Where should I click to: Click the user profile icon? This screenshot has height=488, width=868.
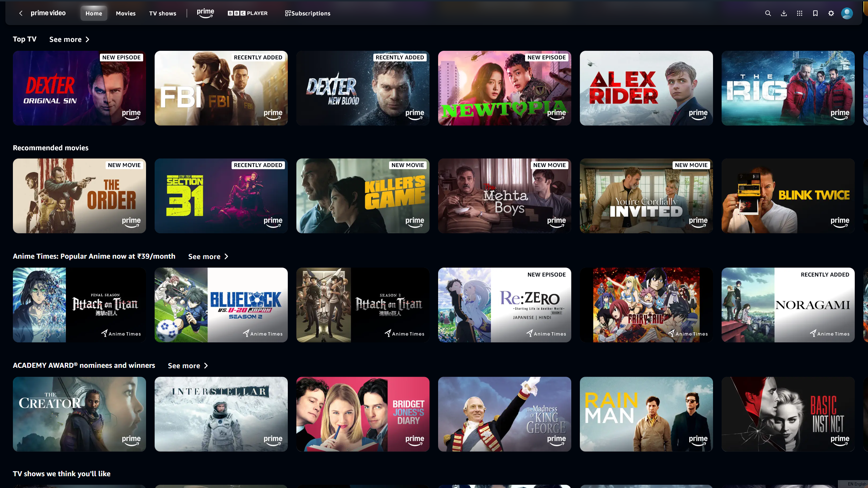click(x=847, y=13)
